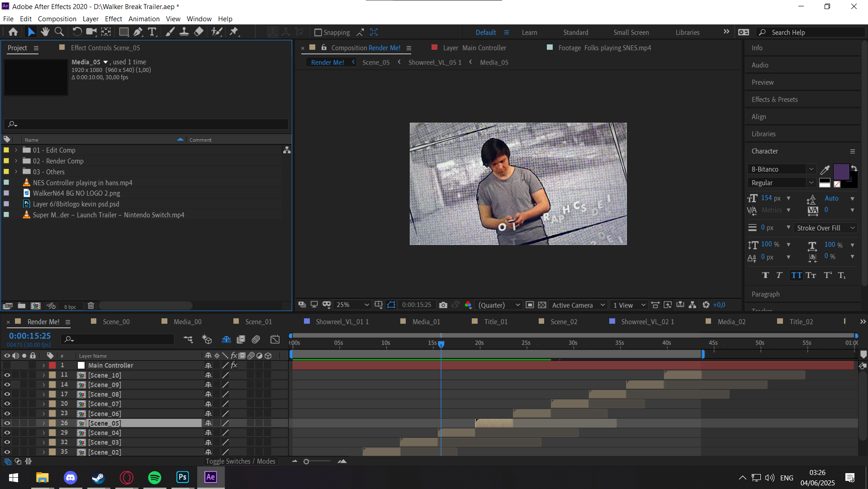Enable the Snapping checkbox
This screenshot has width=868, height=489.
click(x=318, y=33)
